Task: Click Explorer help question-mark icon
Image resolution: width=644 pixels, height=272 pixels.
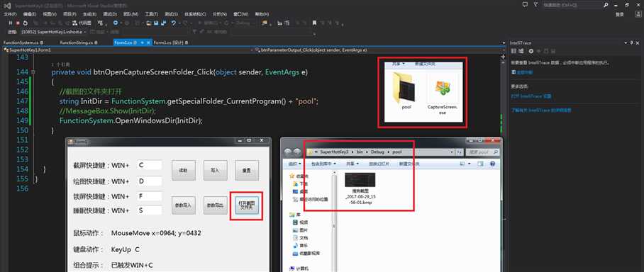Action: point(492,164)
